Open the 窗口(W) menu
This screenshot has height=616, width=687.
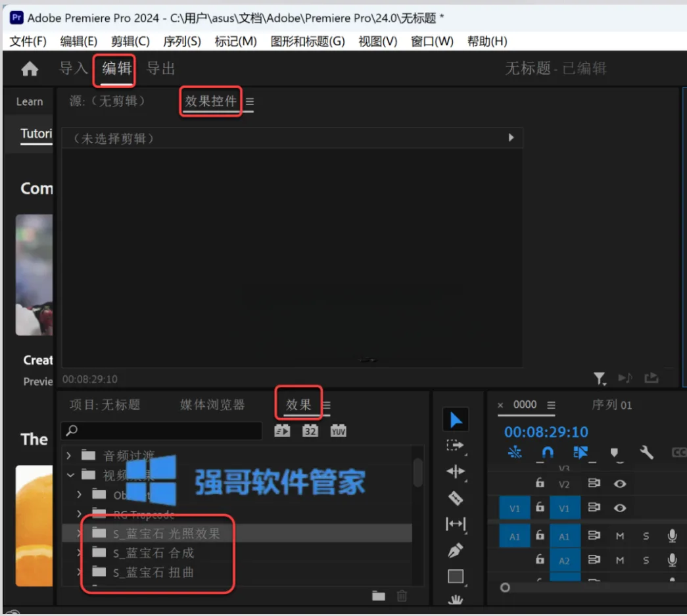coord(432,41)
